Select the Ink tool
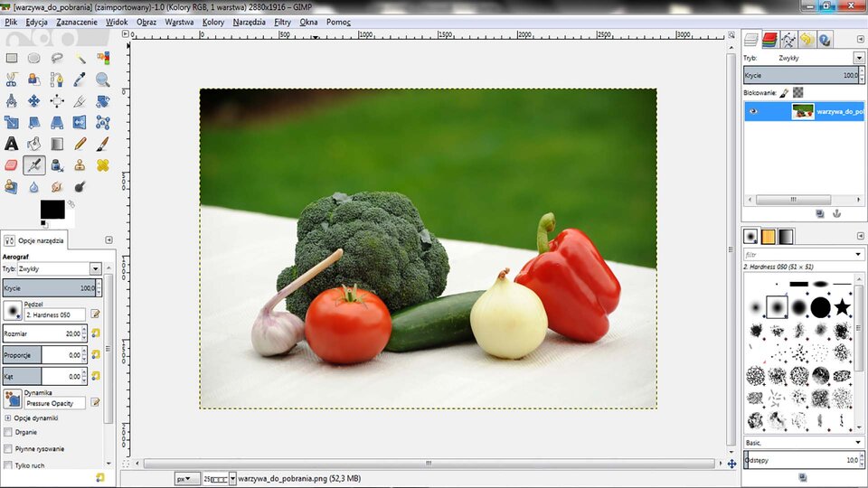 (x=57, y=164)
